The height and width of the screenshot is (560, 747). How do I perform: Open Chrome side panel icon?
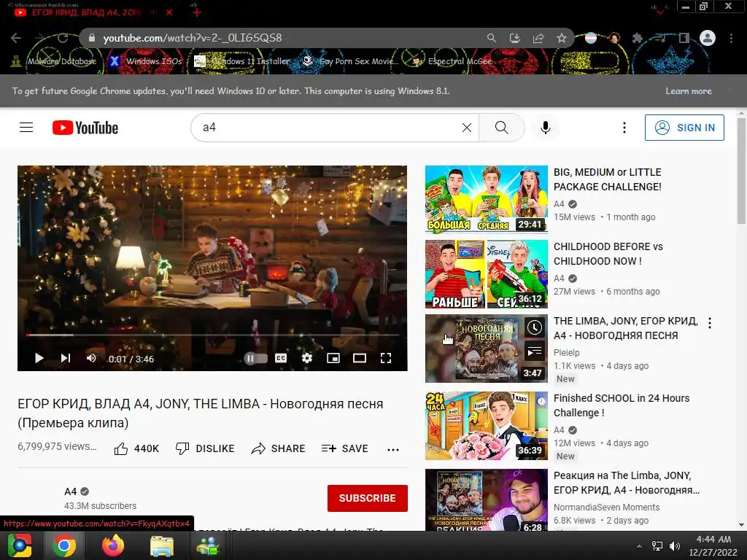click(x=684, y=38)
